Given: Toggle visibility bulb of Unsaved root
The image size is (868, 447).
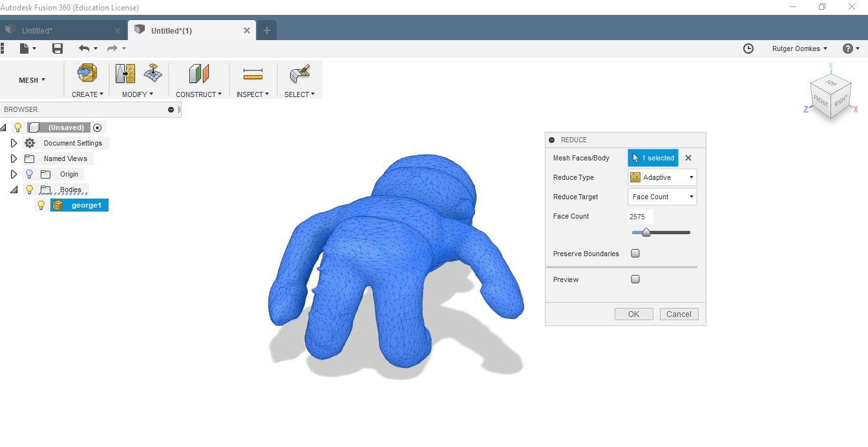Looking at the screenshot, I should pyautogui.click(x=18, y=127).
